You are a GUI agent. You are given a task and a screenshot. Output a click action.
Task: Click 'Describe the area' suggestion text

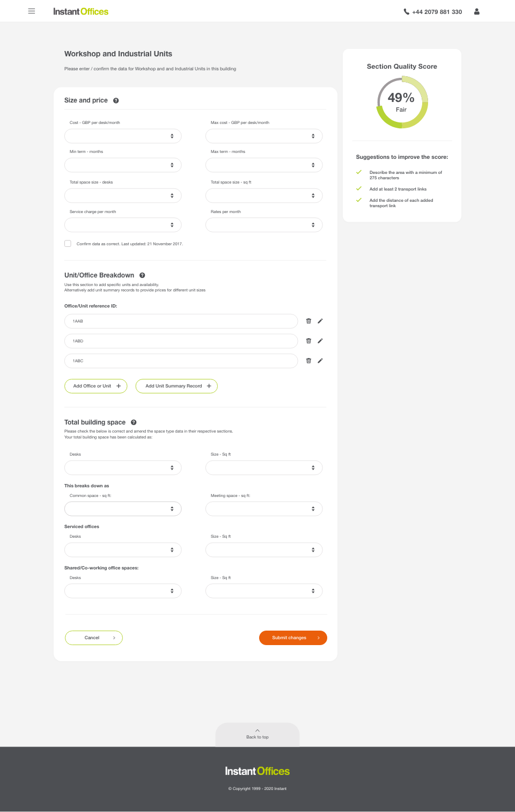pyautogui.click(x=406, y=175)
